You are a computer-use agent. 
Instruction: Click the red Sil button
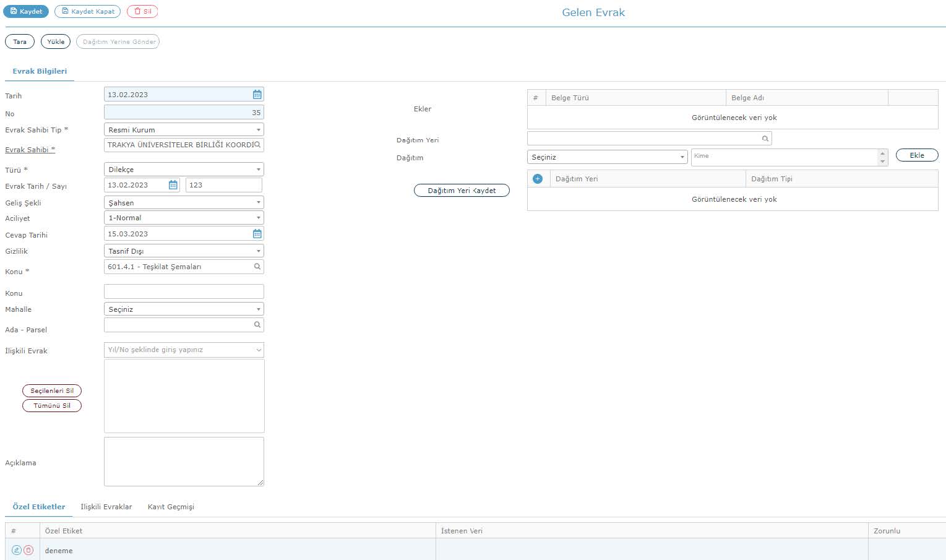click(x=142, y=11)
